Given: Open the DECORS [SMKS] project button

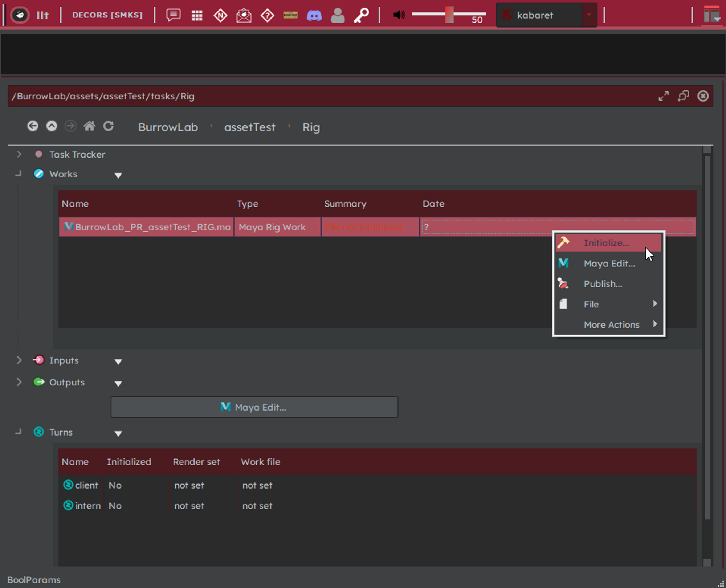Looking at the screenshot, I should click(107, 15).
